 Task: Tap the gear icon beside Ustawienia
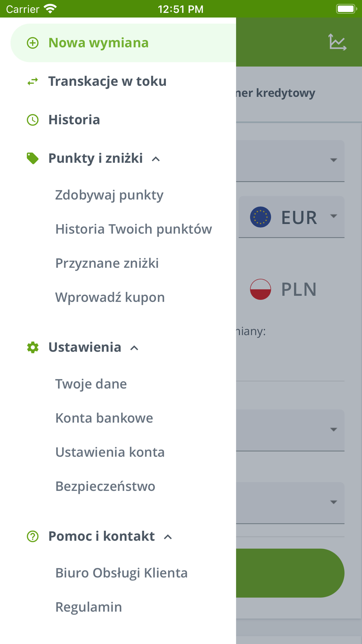pyautogui.click(x=33, y=347)
